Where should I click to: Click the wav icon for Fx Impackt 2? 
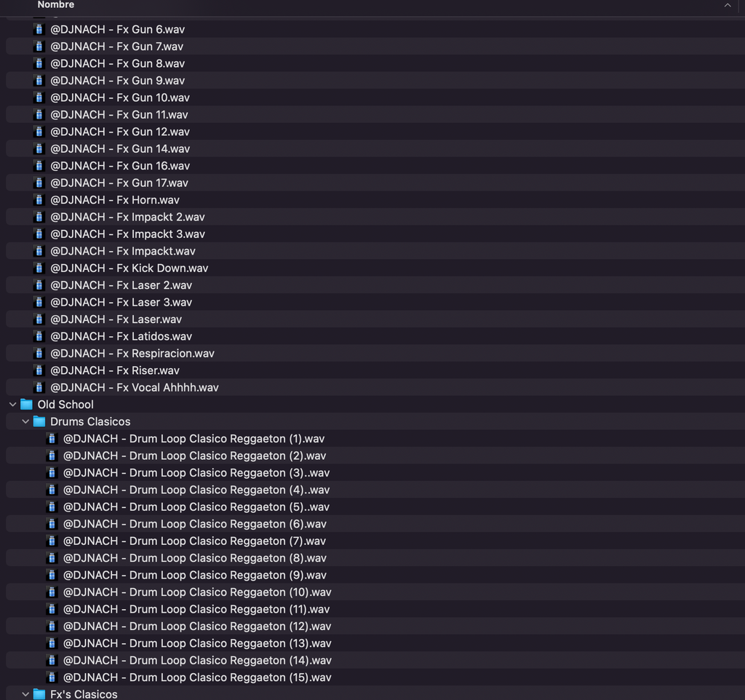tap(39, 217)
